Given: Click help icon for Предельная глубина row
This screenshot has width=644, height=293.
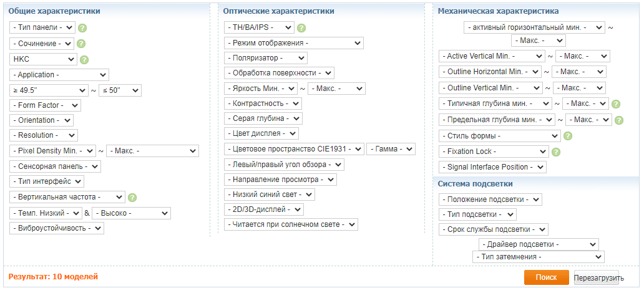Looking at the screenshot, I should (x=619, y=120).
